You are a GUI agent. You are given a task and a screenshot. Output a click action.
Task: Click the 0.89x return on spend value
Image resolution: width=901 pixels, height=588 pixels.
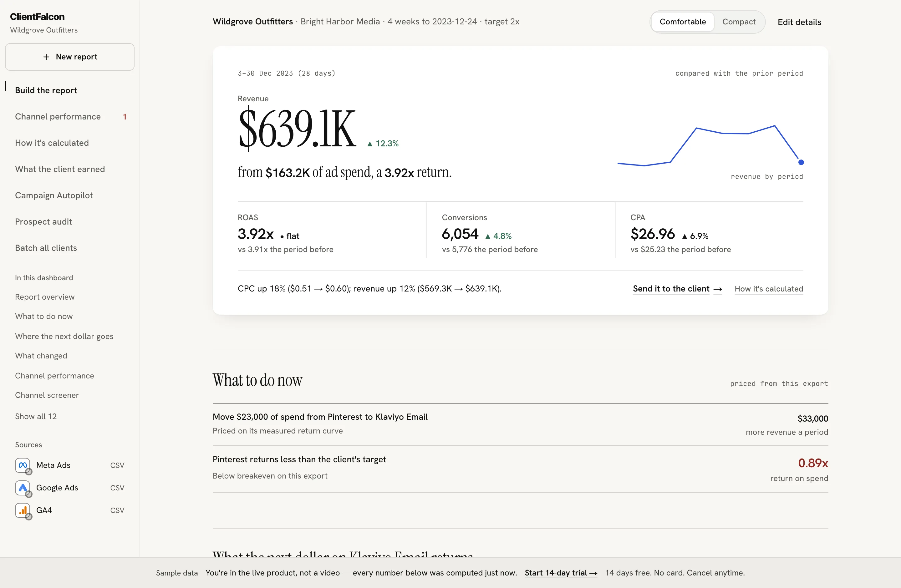[813, 463]
